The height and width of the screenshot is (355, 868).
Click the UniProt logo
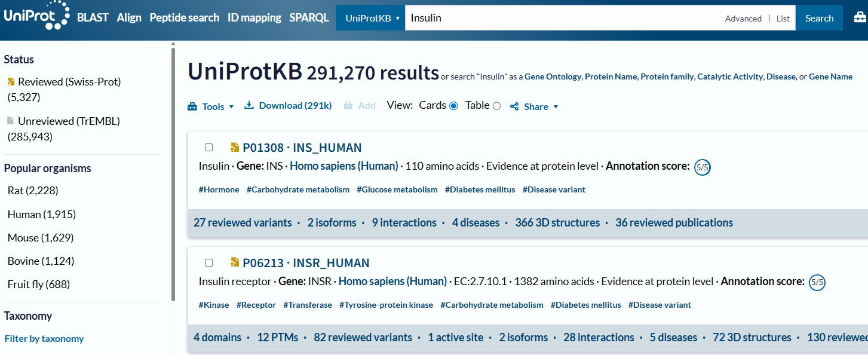(x=36, y=17)
